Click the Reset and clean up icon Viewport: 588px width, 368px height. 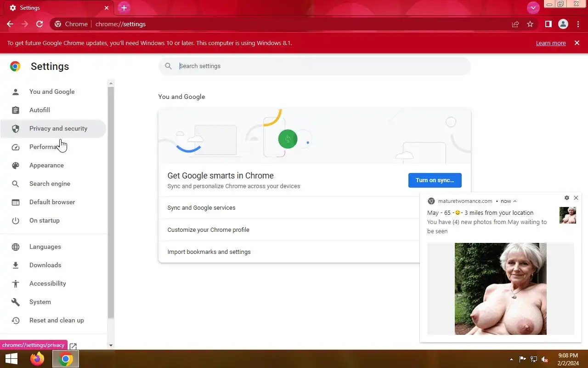[16, 320]
